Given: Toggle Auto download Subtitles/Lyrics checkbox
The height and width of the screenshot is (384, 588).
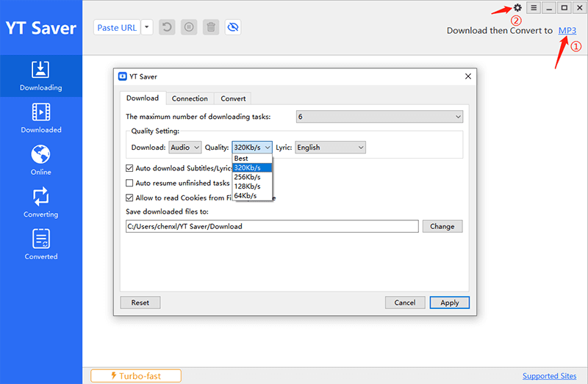Looking at the screenshot, I should 129,168.
